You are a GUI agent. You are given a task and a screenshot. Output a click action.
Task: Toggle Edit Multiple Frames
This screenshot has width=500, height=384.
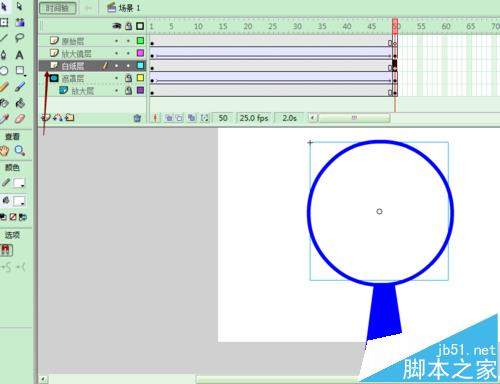pos(192,118)
